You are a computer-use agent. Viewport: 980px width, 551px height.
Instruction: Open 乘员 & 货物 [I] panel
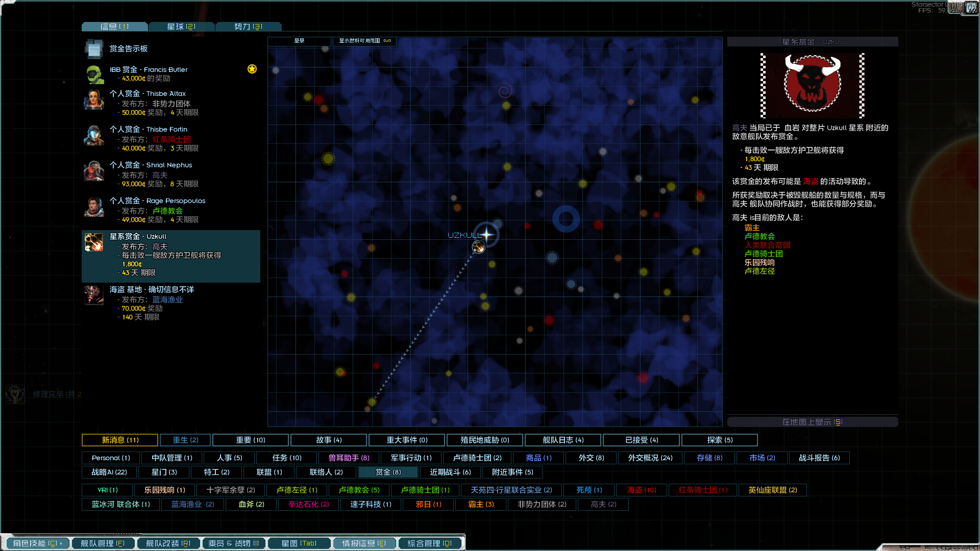233,543
